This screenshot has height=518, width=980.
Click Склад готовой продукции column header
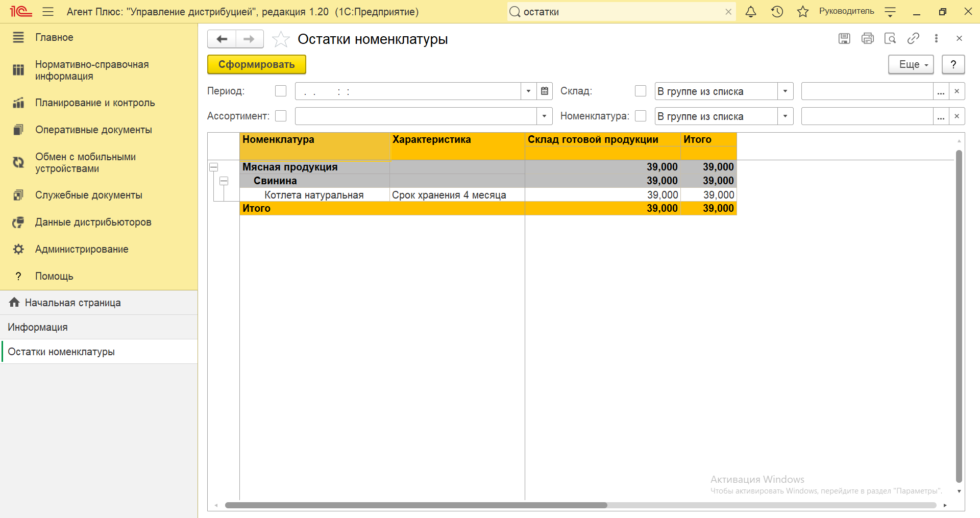pos(603,139)
